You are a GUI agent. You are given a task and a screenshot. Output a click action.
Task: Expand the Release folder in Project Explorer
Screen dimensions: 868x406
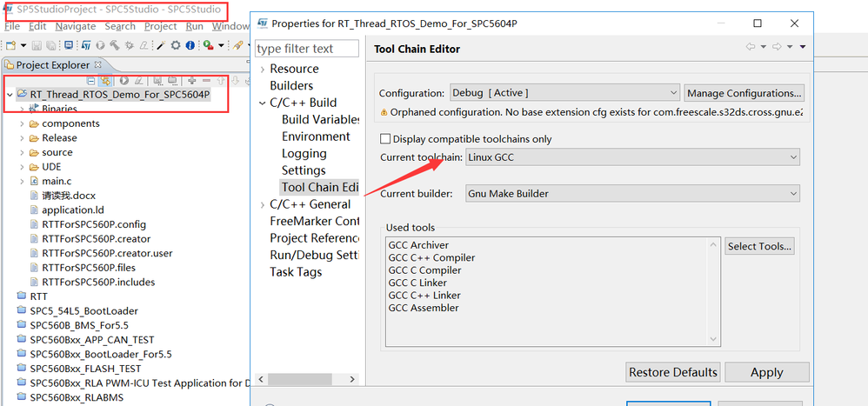22,138
